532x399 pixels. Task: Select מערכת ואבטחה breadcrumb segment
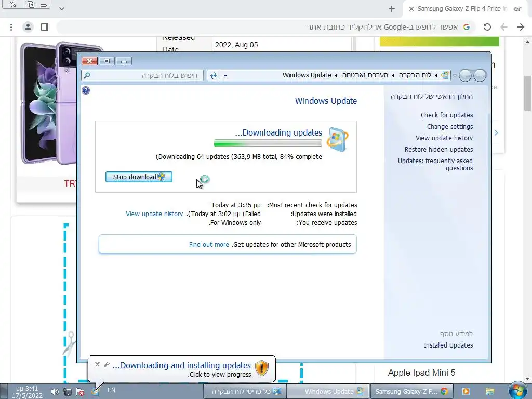pyautogui.click(x=365, y=75)
